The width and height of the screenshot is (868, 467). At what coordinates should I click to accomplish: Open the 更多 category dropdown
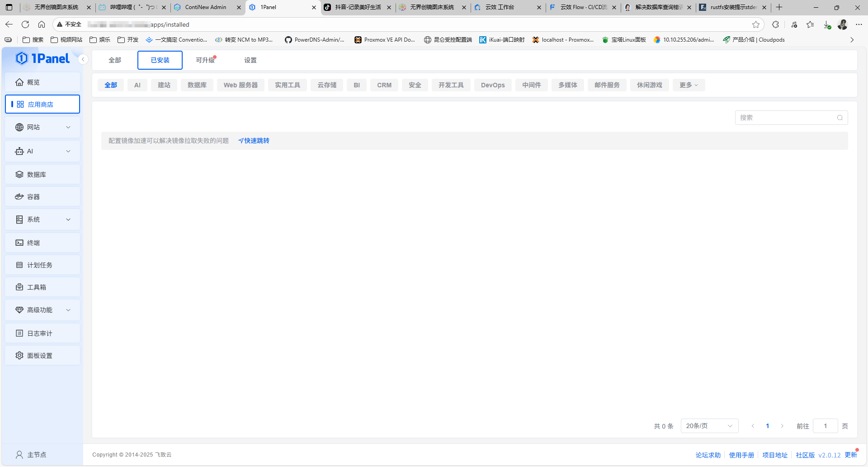pyautogui.click(x=688, y=85)
